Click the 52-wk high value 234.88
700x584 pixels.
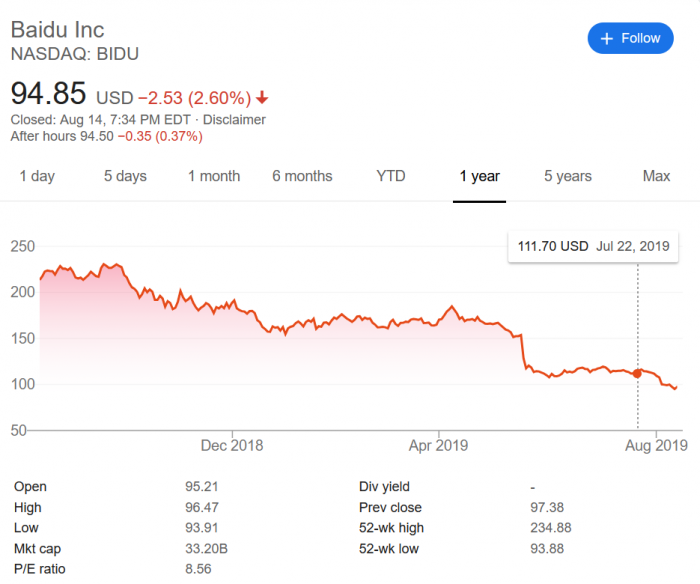click(x=551, y=528)
